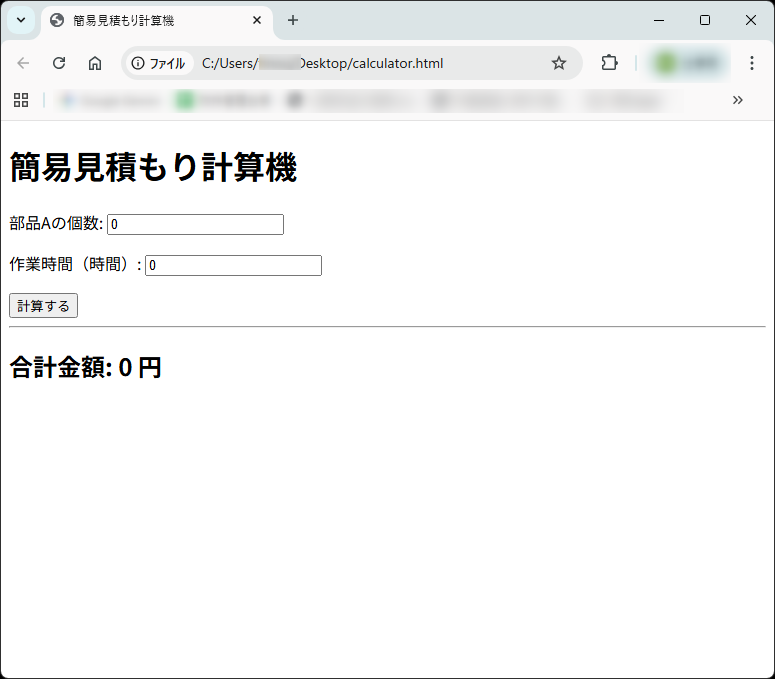Click the 合計金額: 0 円 result text
Image resolution: width=775 pixels, height=679 pixels.
pyautogui.click(x=86, y=368)
